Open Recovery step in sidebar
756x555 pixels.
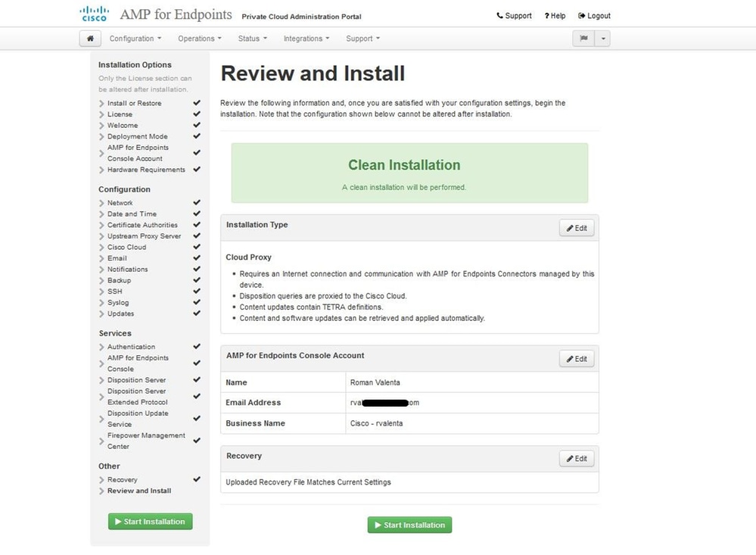123,480
